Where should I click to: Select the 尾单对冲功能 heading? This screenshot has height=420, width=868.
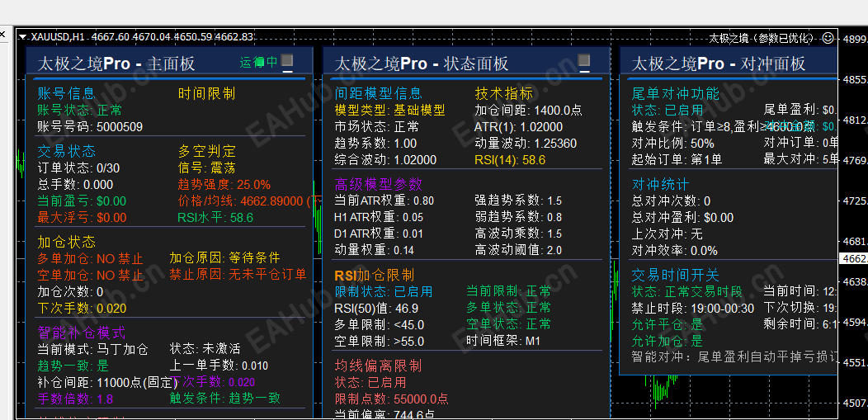(x=676, y=93)
